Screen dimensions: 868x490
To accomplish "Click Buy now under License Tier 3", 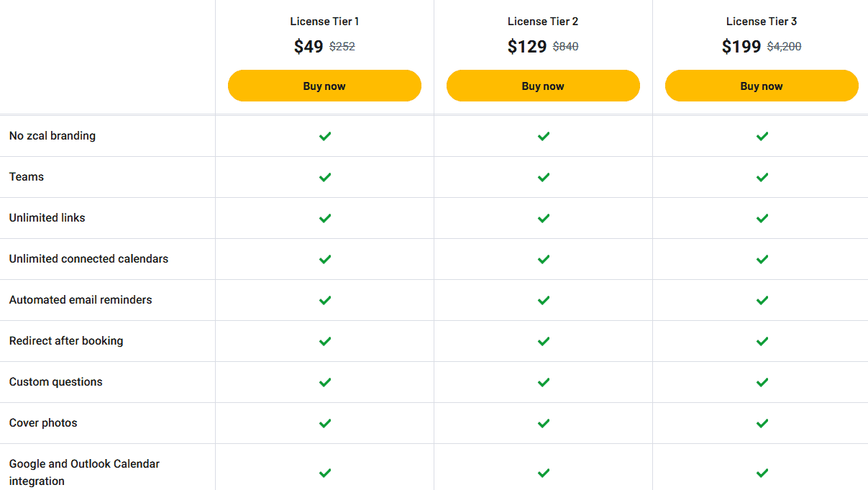I will [762, 85].
